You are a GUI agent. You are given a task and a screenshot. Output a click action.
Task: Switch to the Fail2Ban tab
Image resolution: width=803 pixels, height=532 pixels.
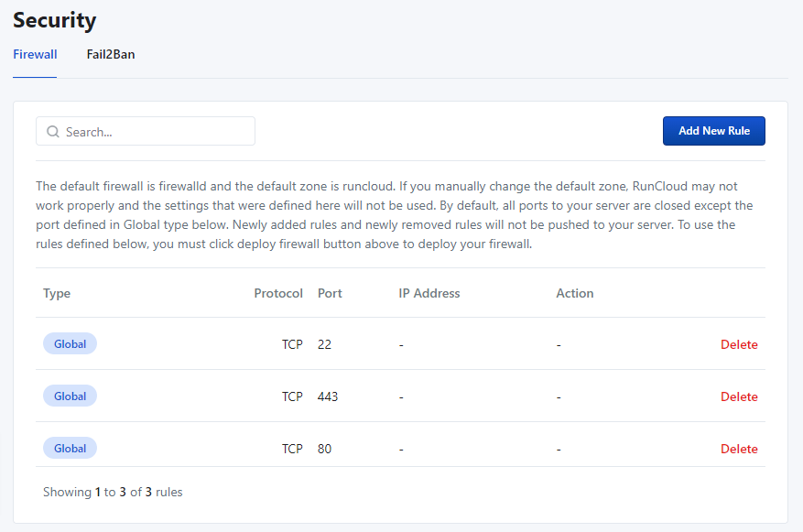111,54
